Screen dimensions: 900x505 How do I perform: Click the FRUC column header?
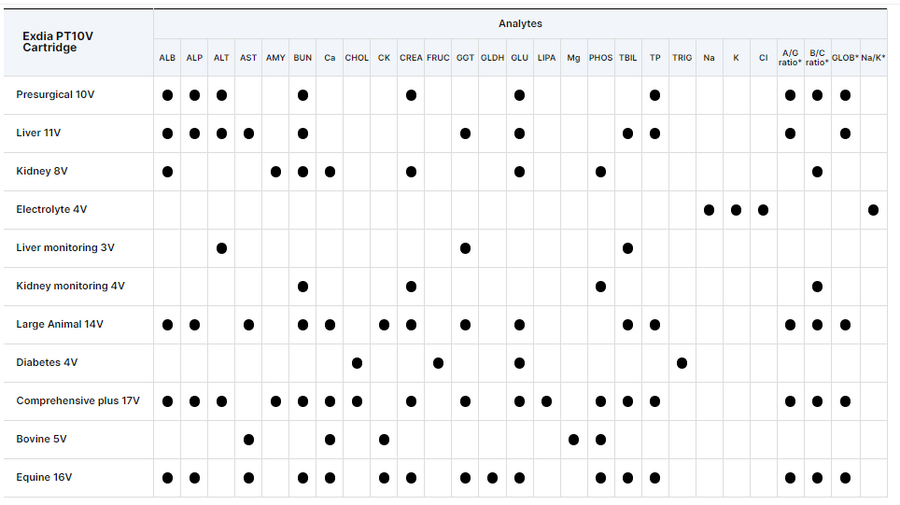438,58
